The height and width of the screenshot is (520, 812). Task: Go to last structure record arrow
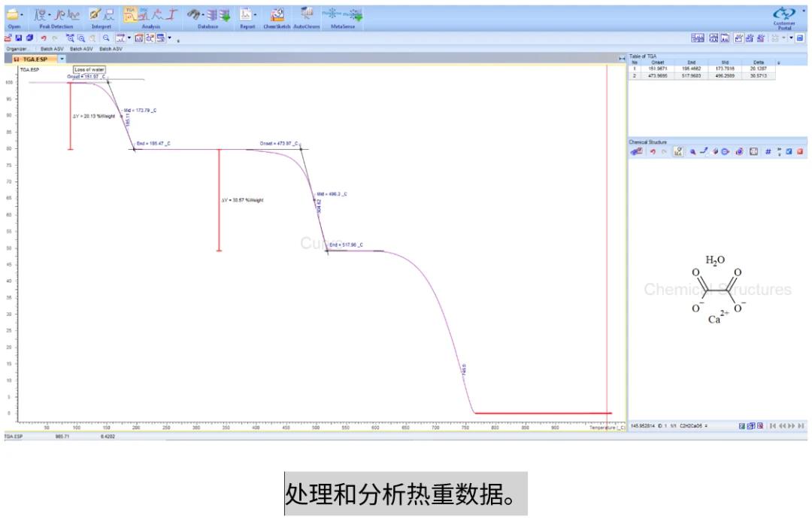pyautogui.click(x=801, y=426)
